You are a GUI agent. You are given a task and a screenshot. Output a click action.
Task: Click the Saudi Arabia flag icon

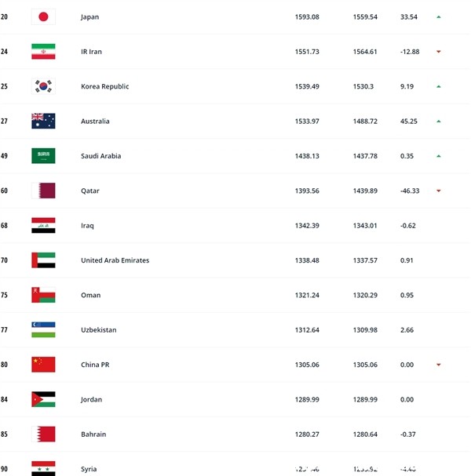pos(43,156)
